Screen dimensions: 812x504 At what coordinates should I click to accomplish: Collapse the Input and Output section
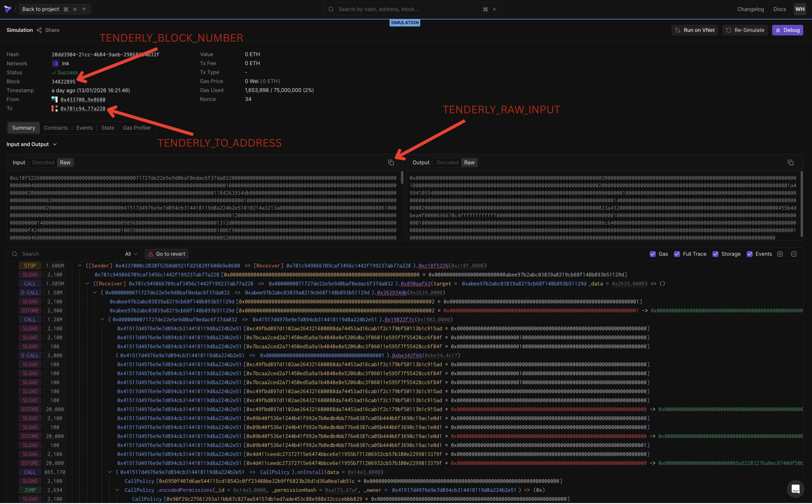(55, 144)
